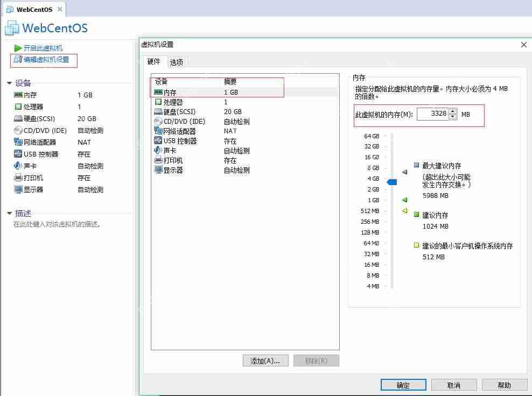Select sidebar sound card icon

[18, 166]
